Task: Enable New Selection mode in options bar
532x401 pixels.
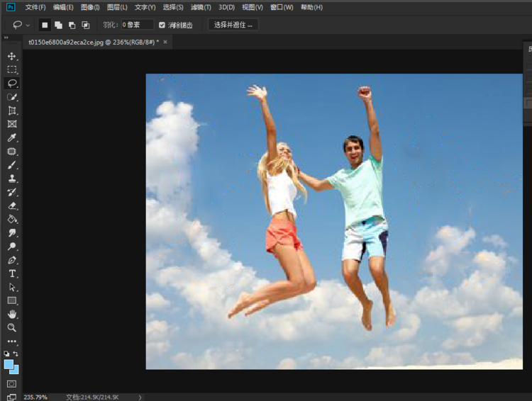Action: pos(45,25)
